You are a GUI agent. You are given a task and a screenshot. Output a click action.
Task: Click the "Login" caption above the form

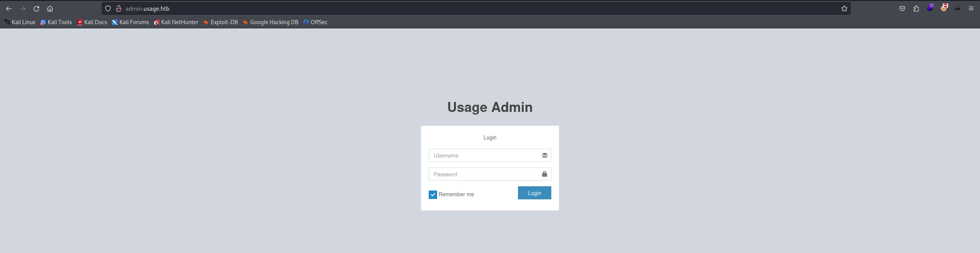[x=490, y=138]
